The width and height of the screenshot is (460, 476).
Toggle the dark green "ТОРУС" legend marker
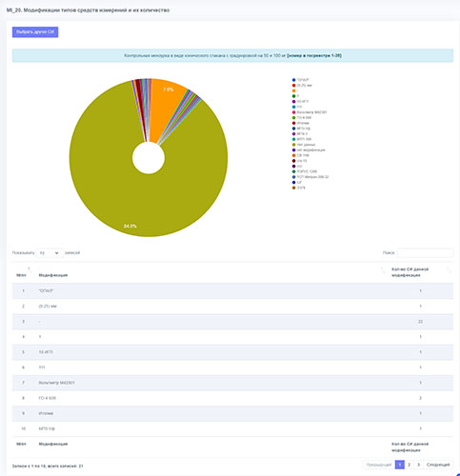click(294, 171)
